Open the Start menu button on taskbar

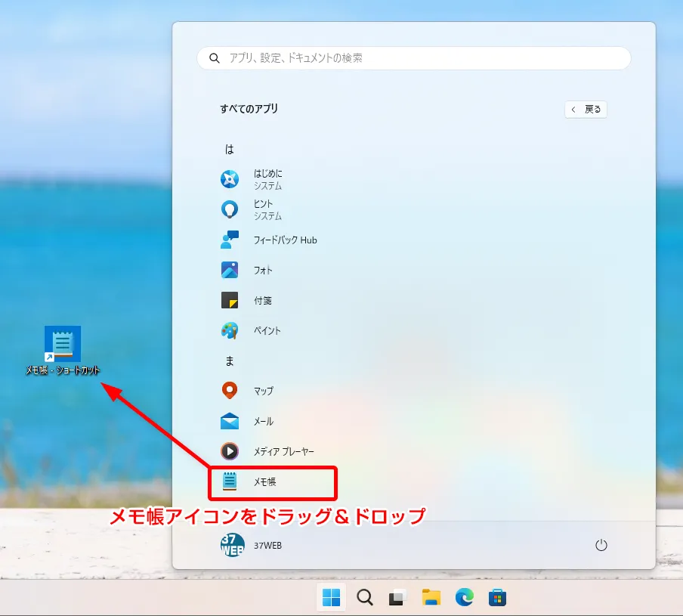pos(332,598)
